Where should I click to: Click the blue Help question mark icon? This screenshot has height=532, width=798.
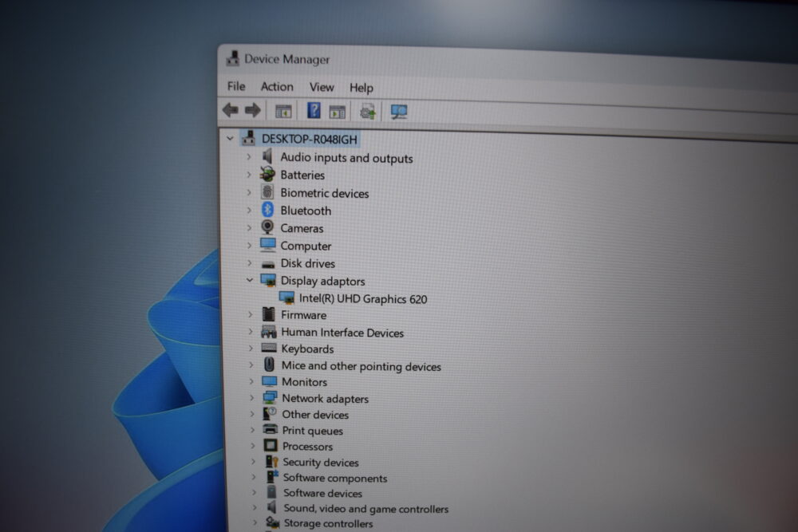tap(314, 110)
